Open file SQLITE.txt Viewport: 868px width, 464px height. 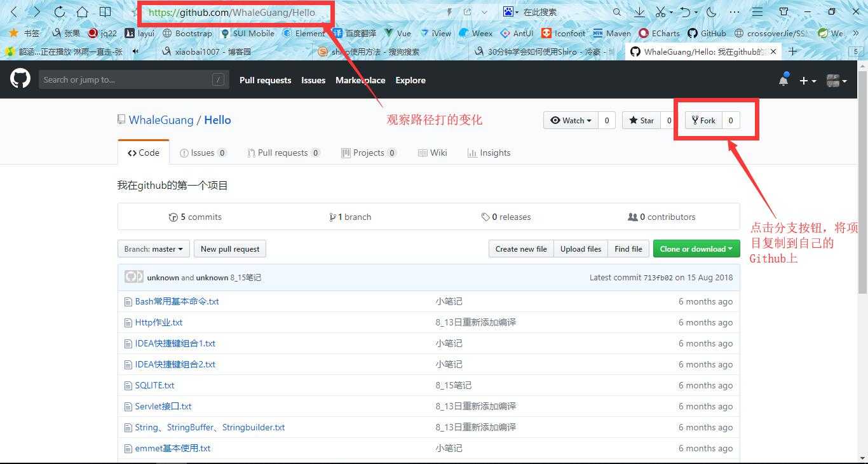click(x=154, y=385)
